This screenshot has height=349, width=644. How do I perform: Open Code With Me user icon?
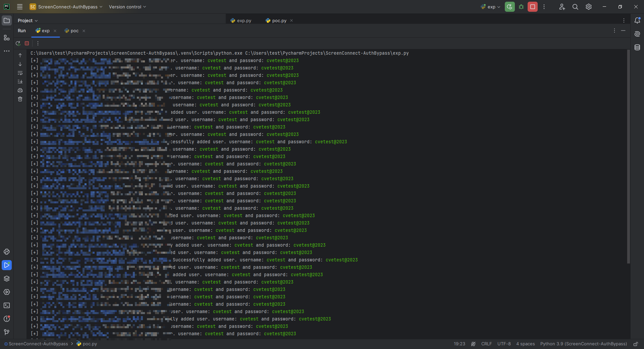tap(562, 7)
